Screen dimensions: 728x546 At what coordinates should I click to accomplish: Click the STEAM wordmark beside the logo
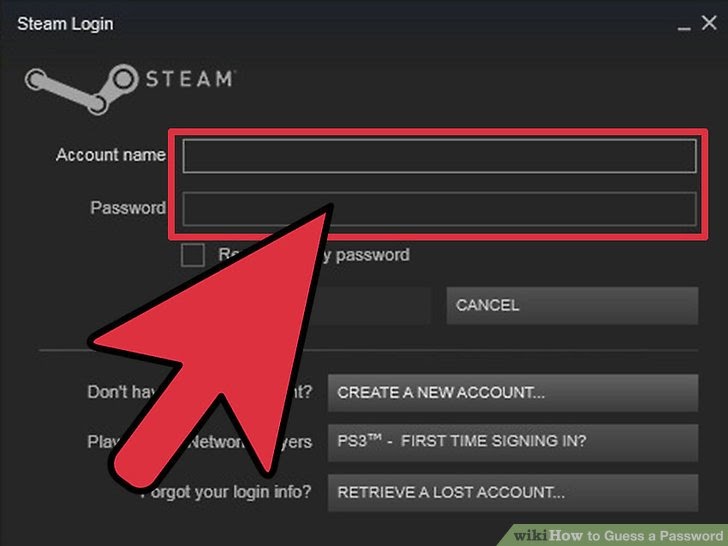point(190,79)
